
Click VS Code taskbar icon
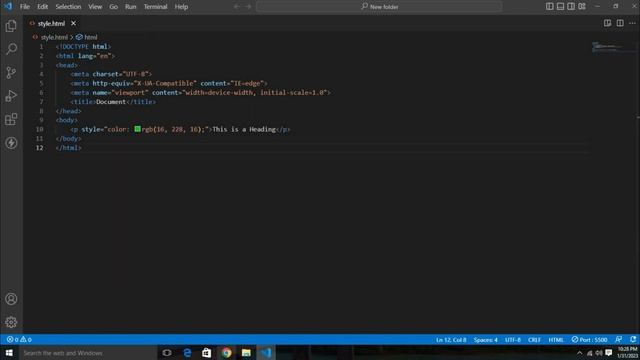click(266, 353)
